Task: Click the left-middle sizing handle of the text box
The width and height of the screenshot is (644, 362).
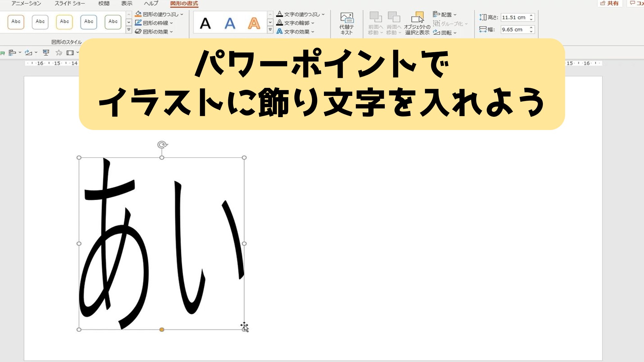Action: point(79,244)
